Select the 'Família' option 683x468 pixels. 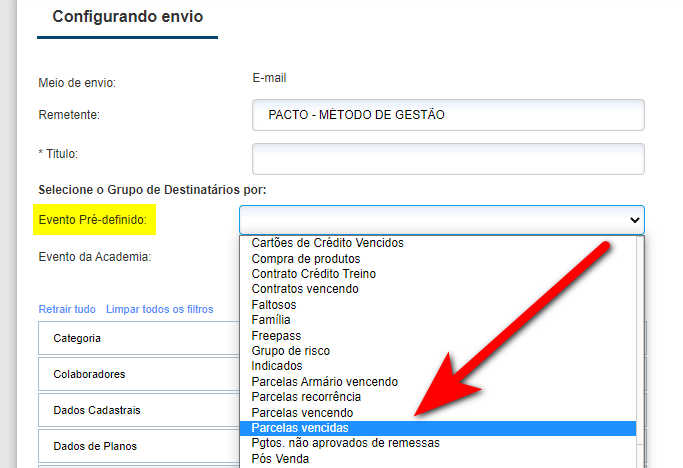click(271, 320)
